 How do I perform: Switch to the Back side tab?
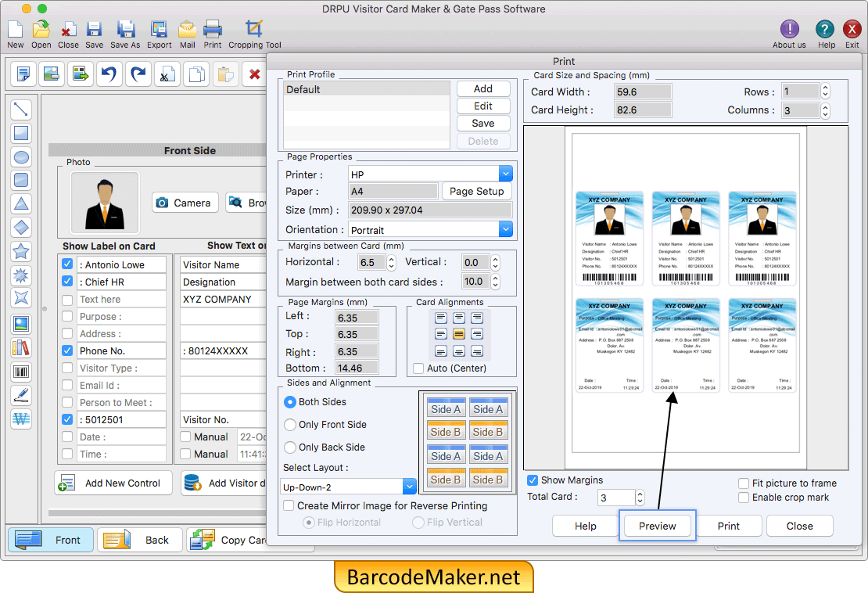(140, 540)
